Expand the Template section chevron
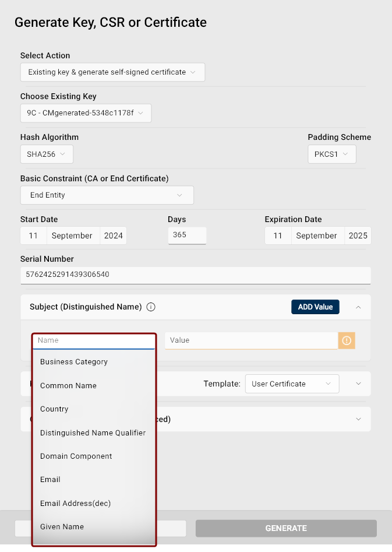Viewport: 392px width, 552px height. click(358, 384)
